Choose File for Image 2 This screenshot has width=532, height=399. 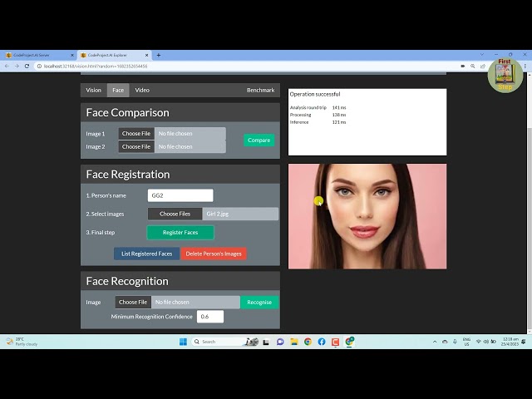[x=136, y=146]
